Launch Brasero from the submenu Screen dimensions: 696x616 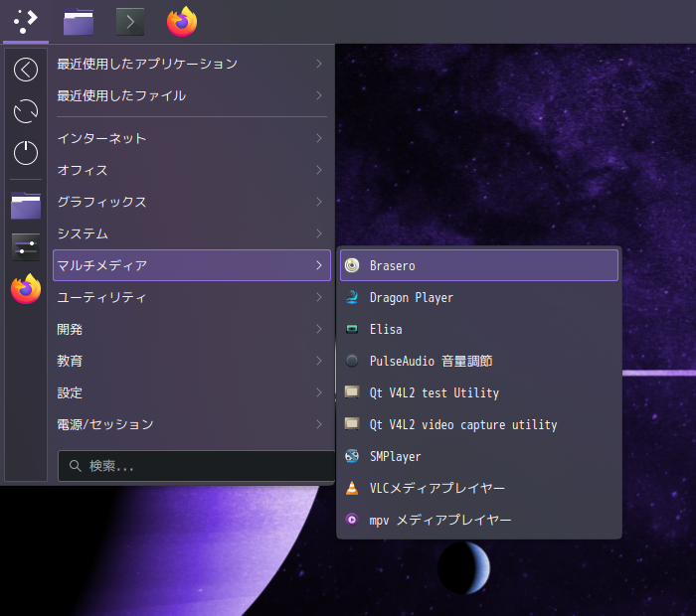point(479,265)
